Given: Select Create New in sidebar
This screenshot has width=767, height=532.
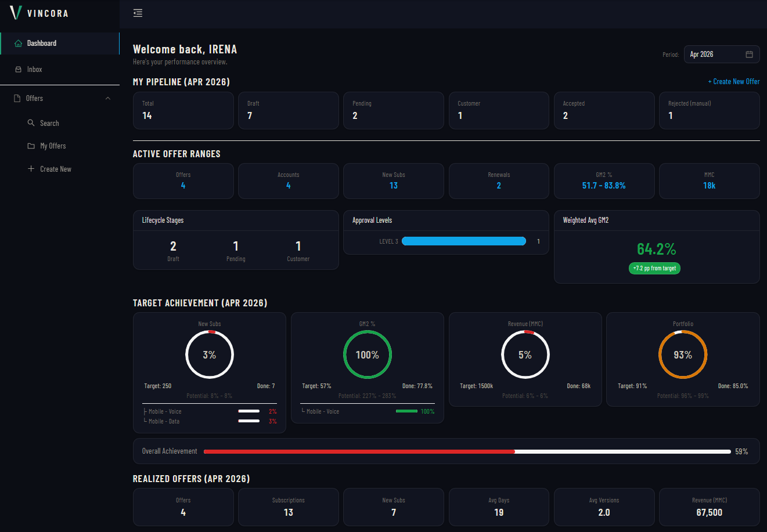Looking at the screenshot, I should [x=60, y=169].
